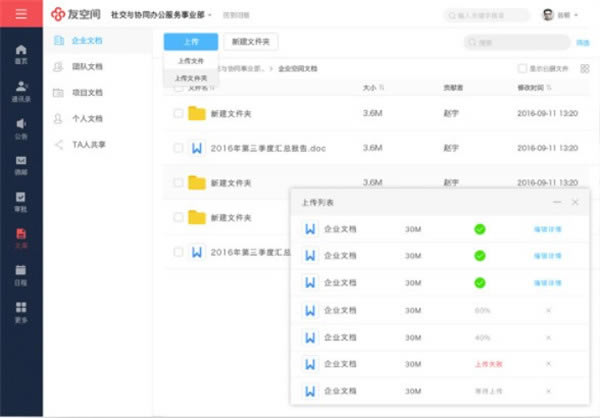
Task: Go to 首页 home in sidebar
Action: pyautogui.click(x=21, y=53)
